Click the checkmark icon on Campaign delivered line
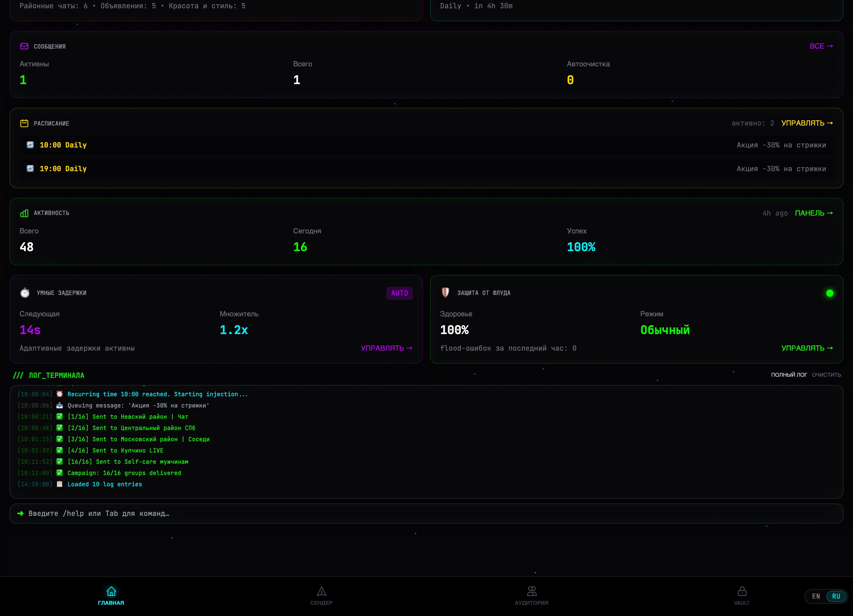The height and width of the screenshot is (616, 853). click(x=60, y=473)
